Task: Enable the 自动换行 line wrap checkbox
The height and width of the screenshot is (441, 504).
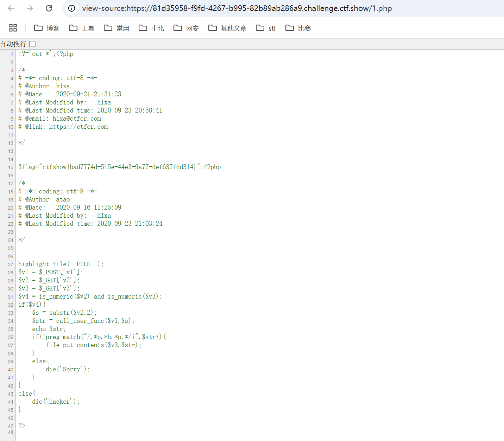Action: point(32,44)
